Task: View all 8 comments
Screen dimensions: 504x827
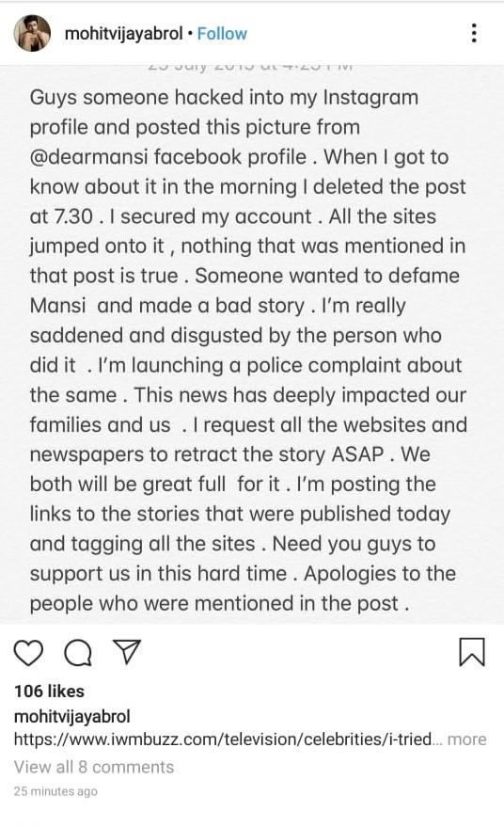Action: [x=94, y=767]
